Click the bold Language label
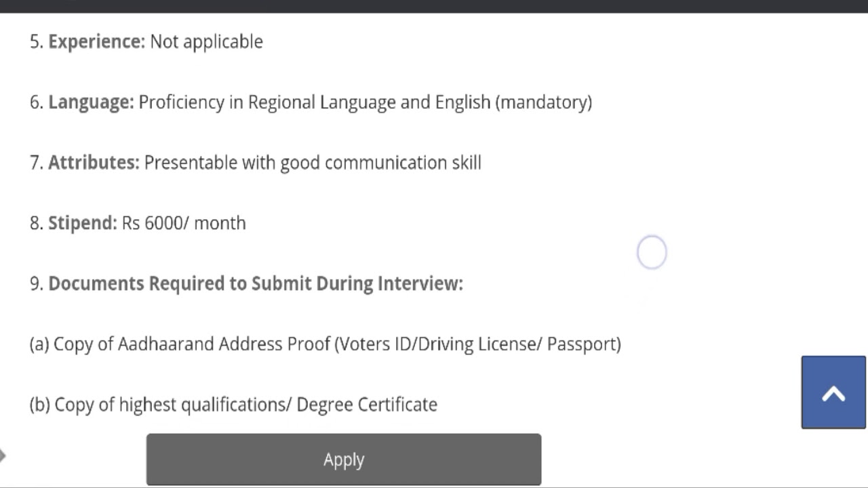The height and width of the screenshot is (488, 868). [x=91, y=102]
